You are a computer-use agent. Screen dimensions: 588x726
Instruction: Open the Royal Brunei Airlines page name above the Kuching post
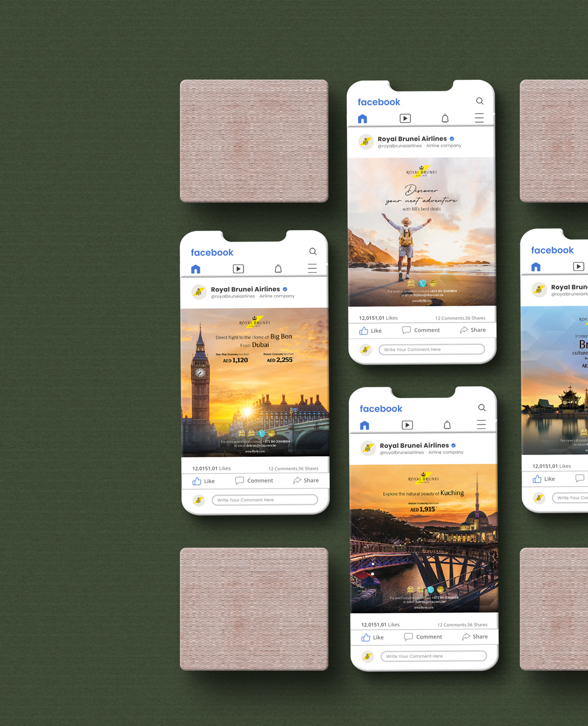[414, 446]
